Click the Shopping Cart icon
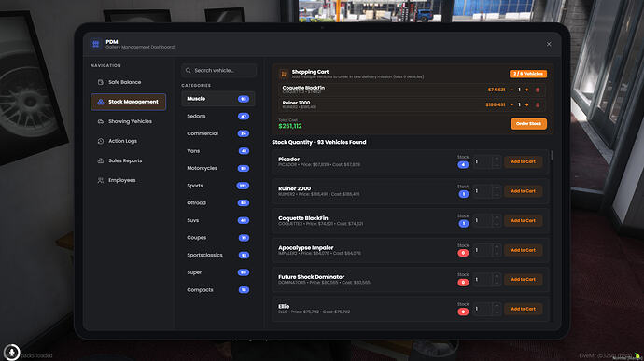 [284, 74]
